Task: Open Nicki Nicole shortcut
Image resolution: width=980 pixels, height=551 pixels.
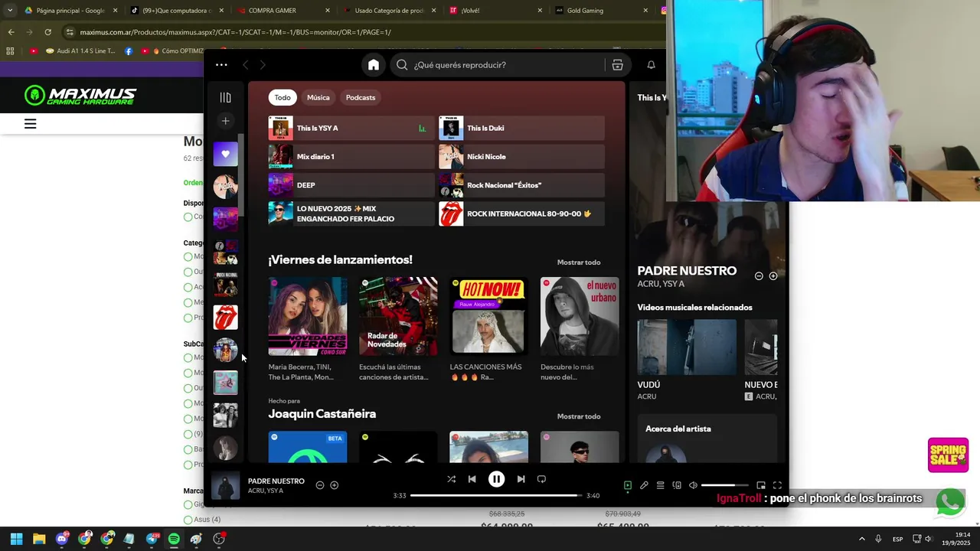Action: [x=521, y=156]
